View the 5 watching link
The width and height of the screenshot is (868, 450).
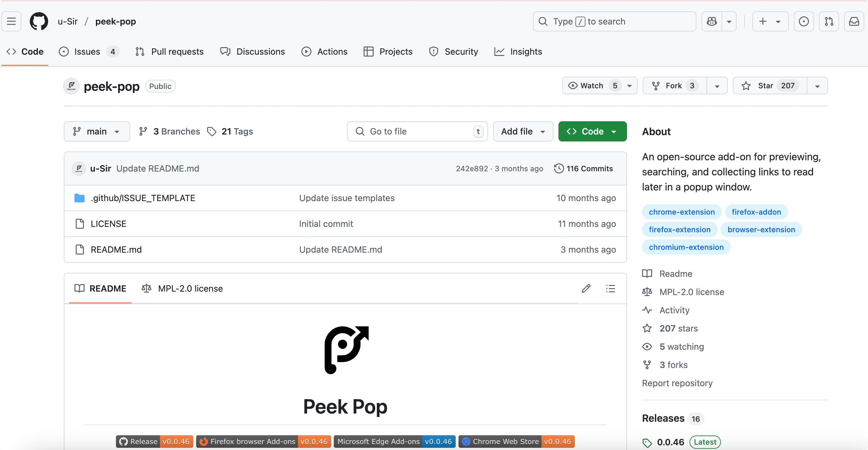click(673, 347)
